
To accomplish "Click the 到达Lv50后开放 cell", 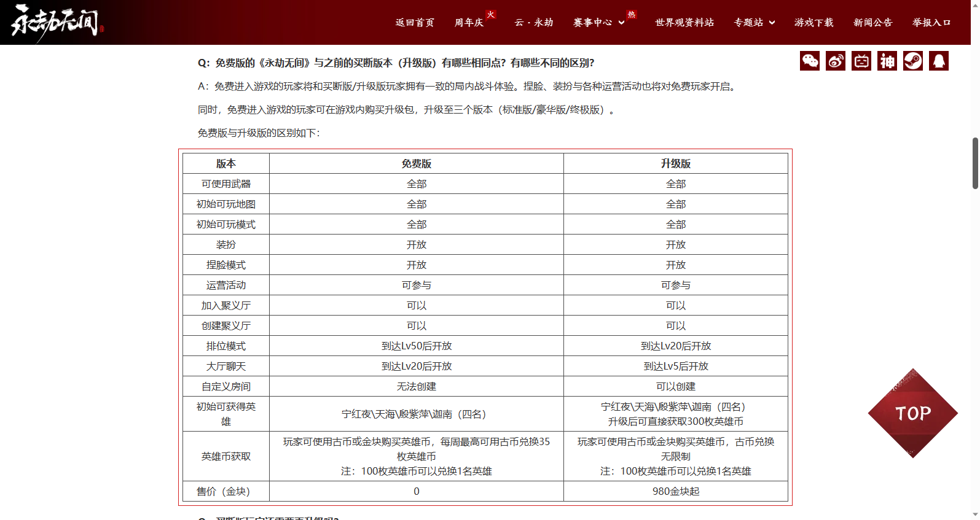I will pyautogui.click(x=417, y=346).
